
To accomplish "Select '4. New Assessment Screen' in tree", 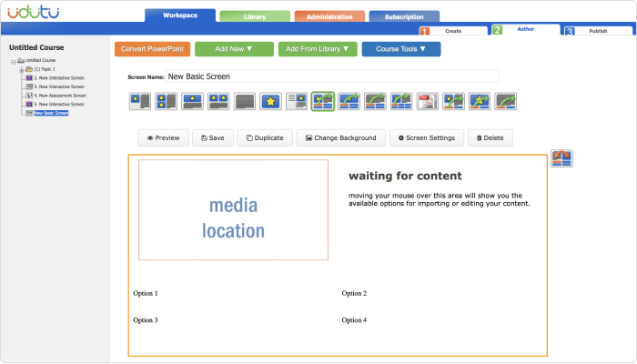I will [x=60, y=96].
